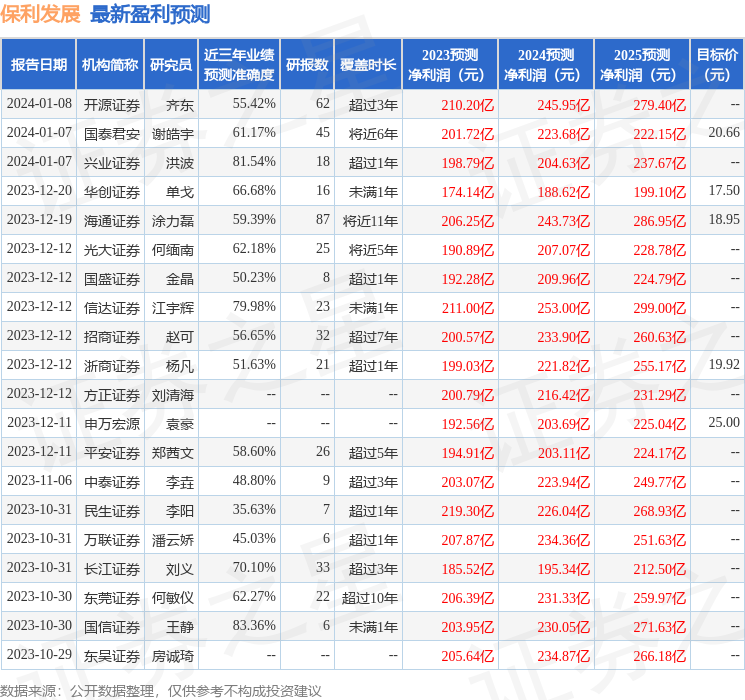Click the 2023预测净利润 header

[450, 65]
